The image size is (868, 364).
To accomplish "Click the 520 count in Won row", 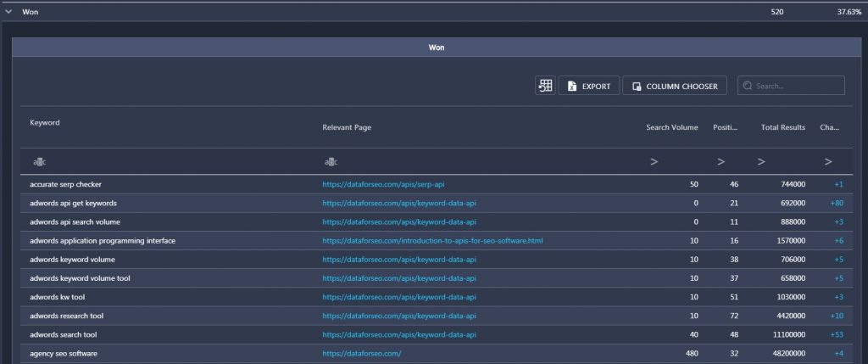I will click(776, 12).
